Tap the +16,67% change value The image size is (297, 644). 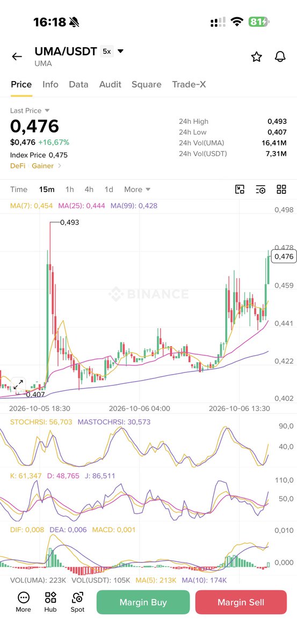[53, 142]
